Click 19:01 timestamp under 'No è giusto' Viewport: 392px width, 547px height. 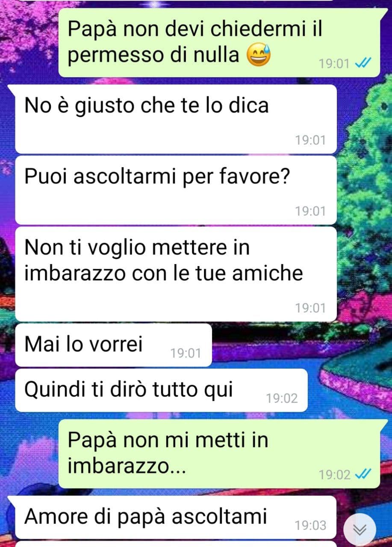point(310,140)
